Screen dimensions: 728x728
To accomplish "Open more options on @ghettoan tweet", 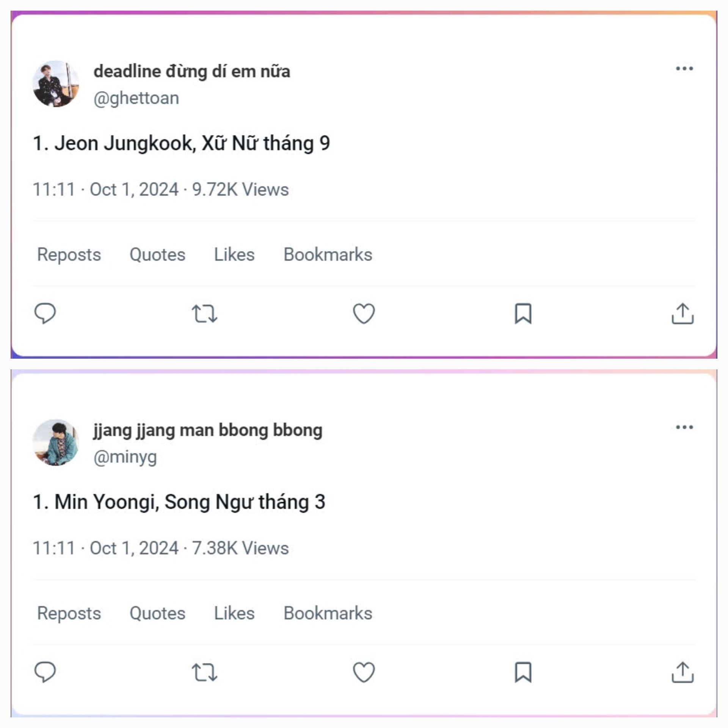I will click(x=684, y=69).
